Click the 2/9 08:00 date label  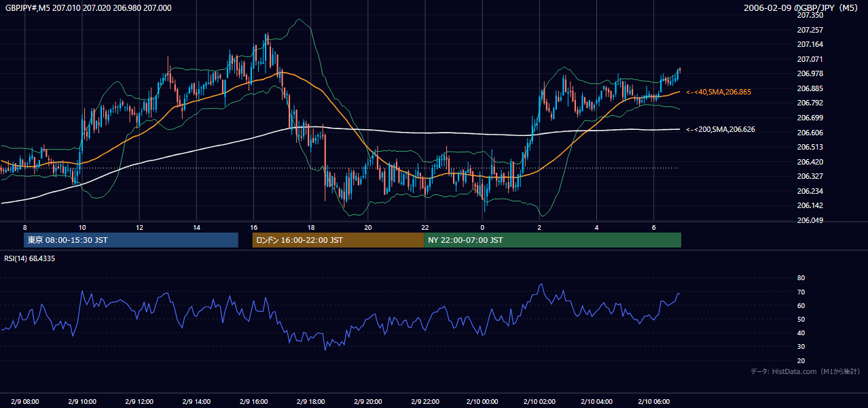pos(25,401)
